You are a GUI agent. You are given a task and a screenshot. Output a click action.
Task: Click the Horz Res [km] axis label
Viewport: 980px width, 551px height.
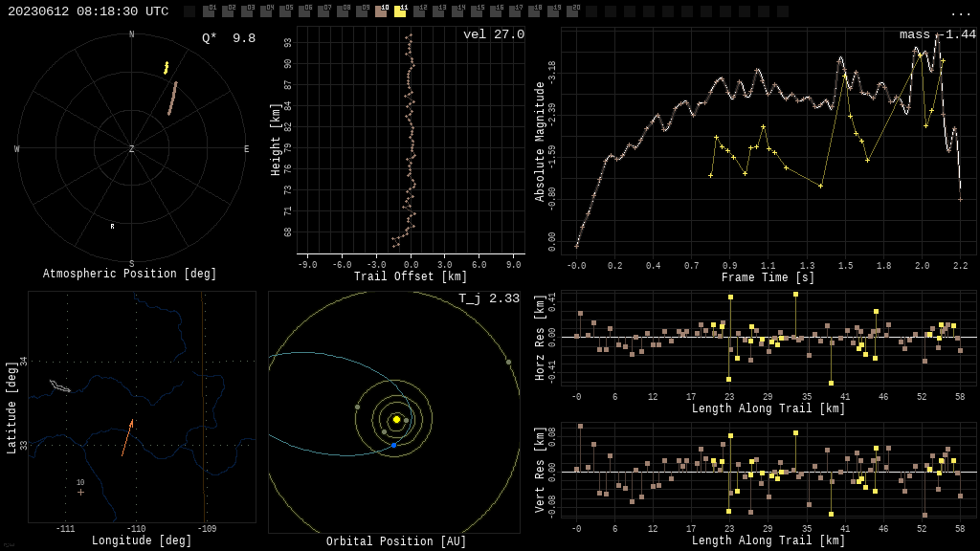[540, 338]
